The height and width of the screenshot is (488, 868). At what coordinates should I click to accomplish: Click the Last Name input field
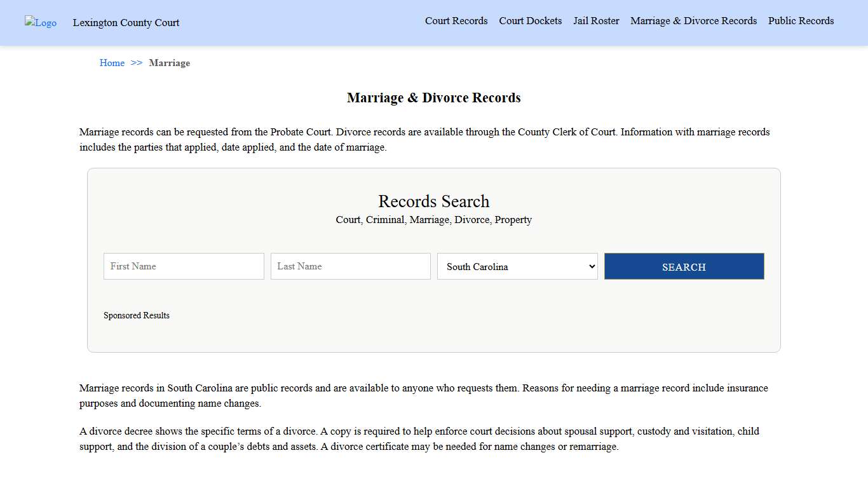(350, 266)
